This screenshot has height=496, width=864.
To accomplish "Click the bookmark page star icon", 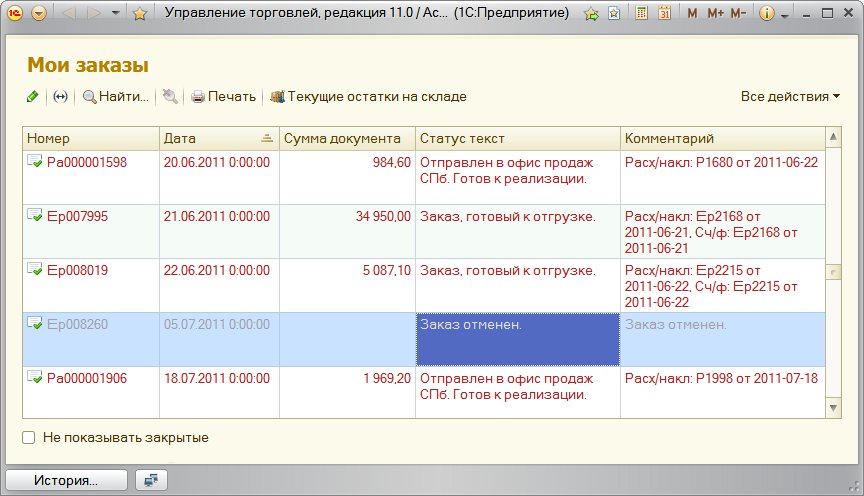I will pyautogui.click(x=614, y=14).
